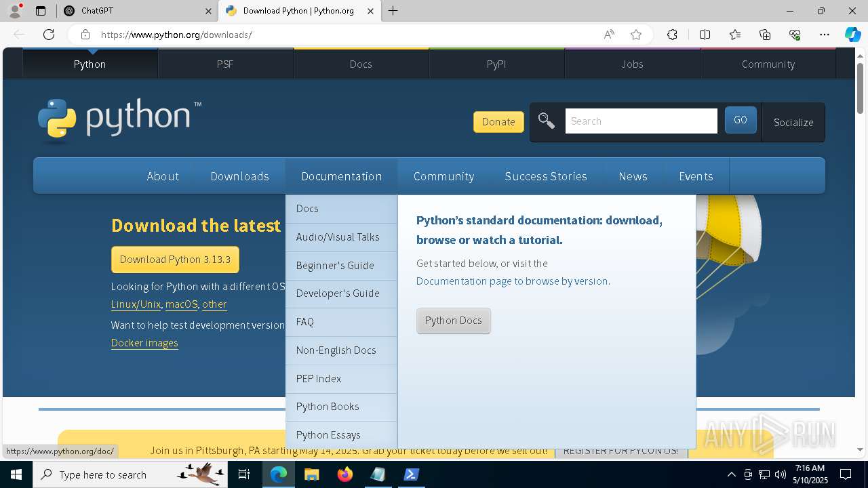Screen dimensions: 868x488
Task: Select Beginner's Guide submenu item
Action: (341, 266)
